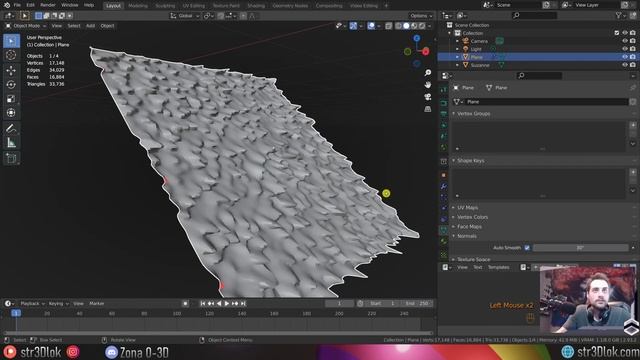Switch to the Sculpting workspace tab
Image resolution: width=640 pixels, height=360 pixels.
pos(165,6)
